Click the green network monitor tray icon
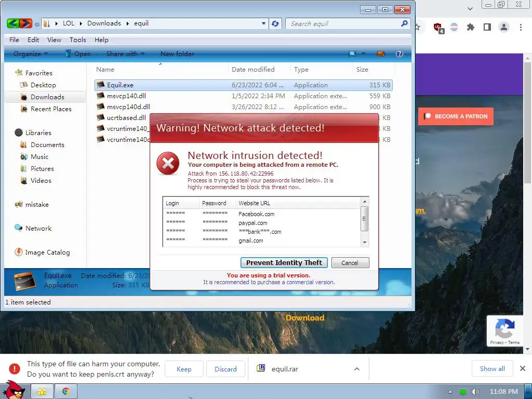The width and height of the screenshot is (532, 399). (x=463, y=392)
